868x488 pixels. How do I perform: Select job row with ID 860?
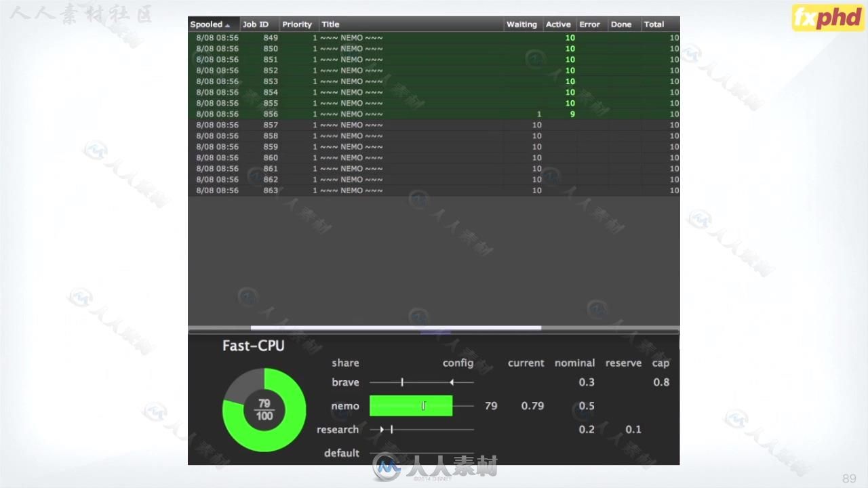click(x=433, y=157)
